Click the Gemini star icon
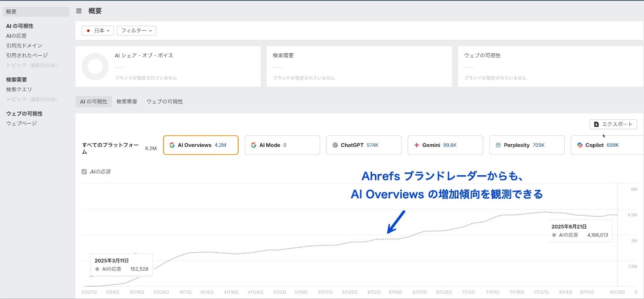The height and width of the screenshot is (299, 644). (417, 145)
